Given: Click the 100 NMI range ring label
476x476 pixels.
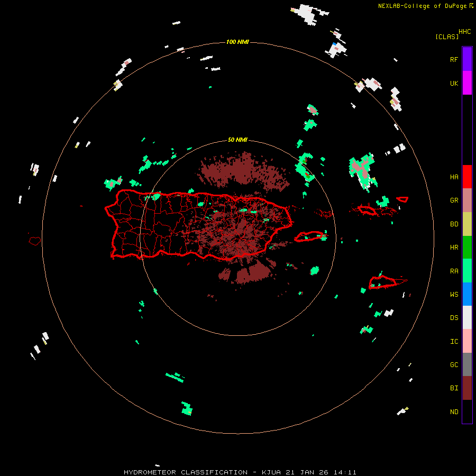Looking at the screenshot, I should coord(237,42).
